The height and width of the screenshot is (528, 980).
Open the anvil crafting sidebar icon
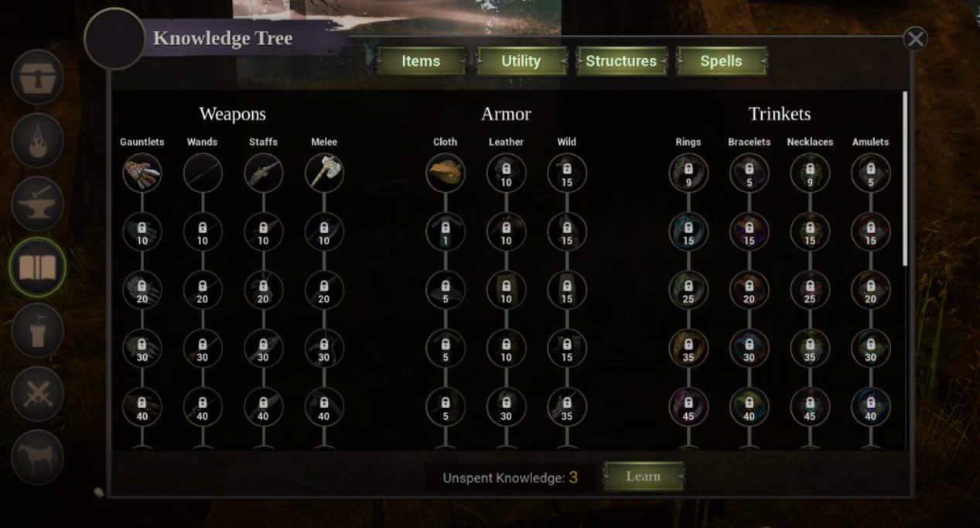37,204
